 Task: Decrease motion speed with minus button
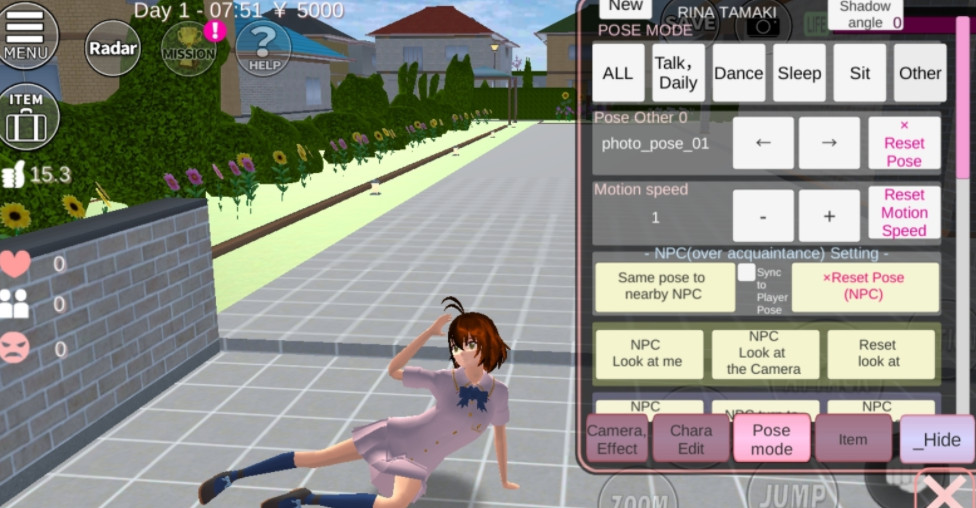(x=763, y=216)
